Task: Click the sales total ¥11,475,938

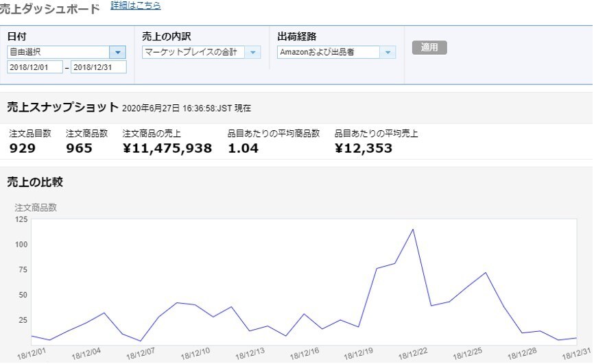Action: coord(167,148)
